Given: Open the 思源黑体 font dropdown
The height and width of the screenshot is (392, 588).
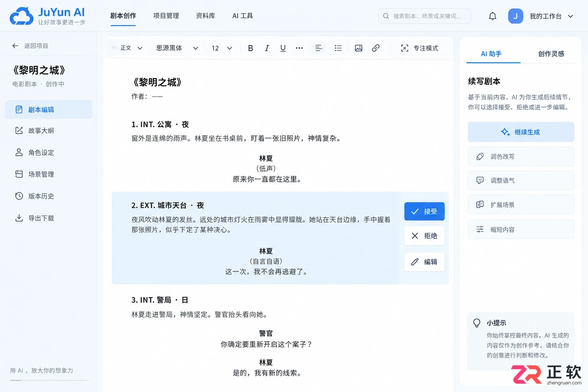Looking at the screenshot, I should [177, 48].
